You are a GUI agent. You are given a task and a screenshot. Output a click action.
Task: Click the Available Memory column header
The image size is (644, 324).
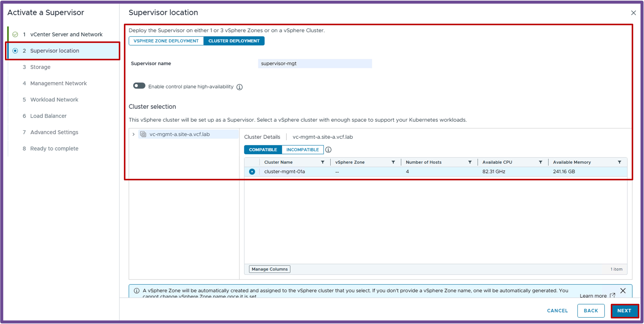click(572, 162)
